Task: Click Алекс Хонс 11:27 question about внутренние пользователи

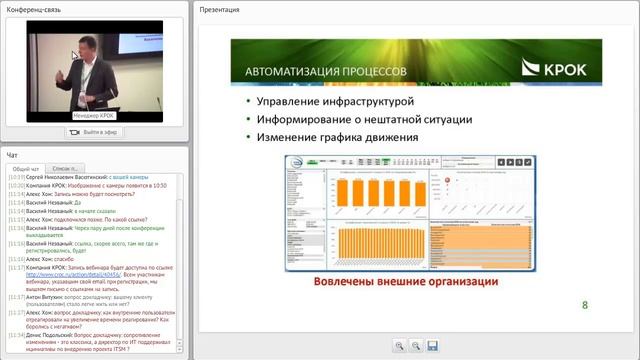Action: 92,320
